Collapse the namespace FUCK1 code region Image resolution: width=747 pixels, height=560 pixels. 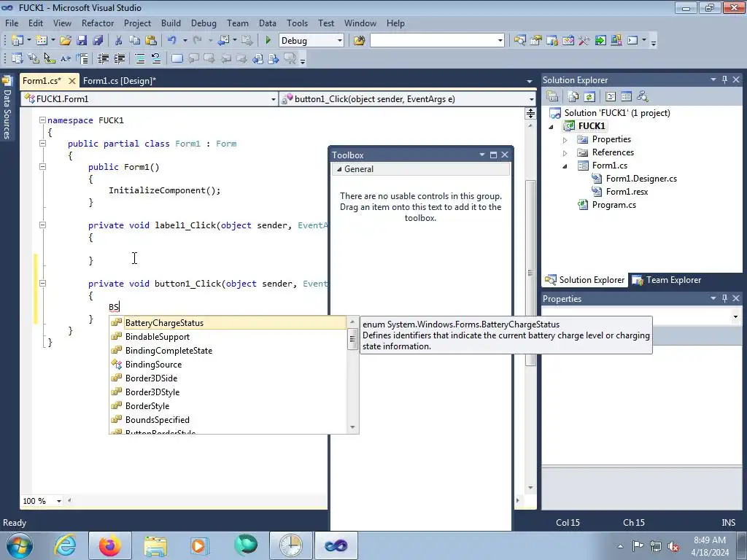(x=42, y=120)
